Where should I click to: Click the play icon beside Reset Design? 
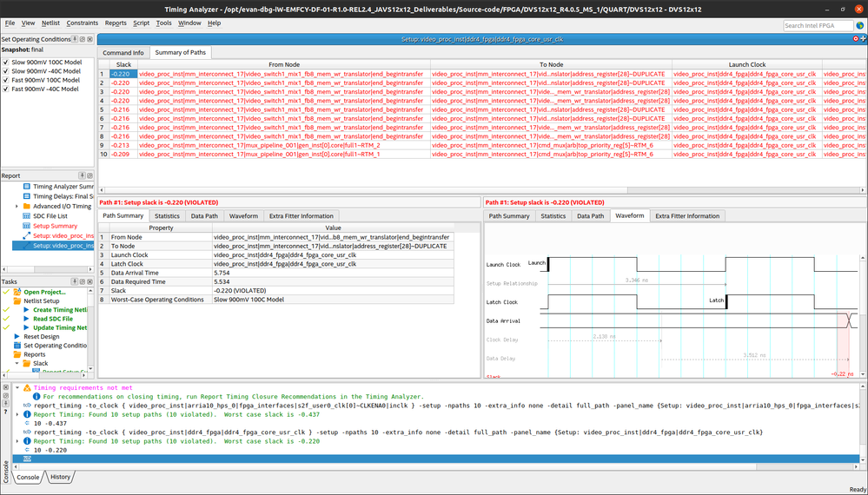pos(17,337)
